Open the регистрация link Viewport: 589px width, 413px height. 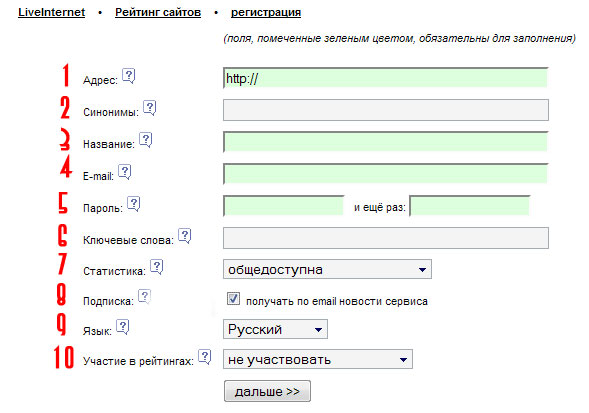[266, 12]
